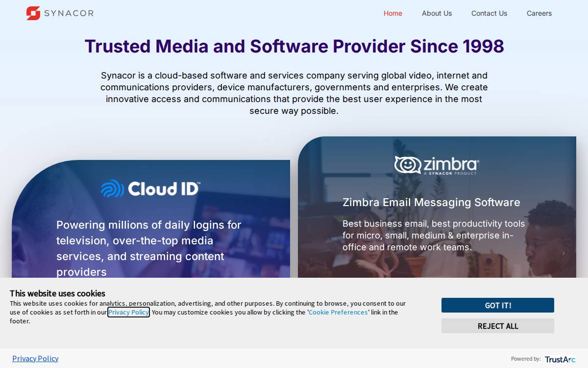Viewport: 588px width, 368px height.
Task: Open the Home menu item
Action: [x=393, y=13]
